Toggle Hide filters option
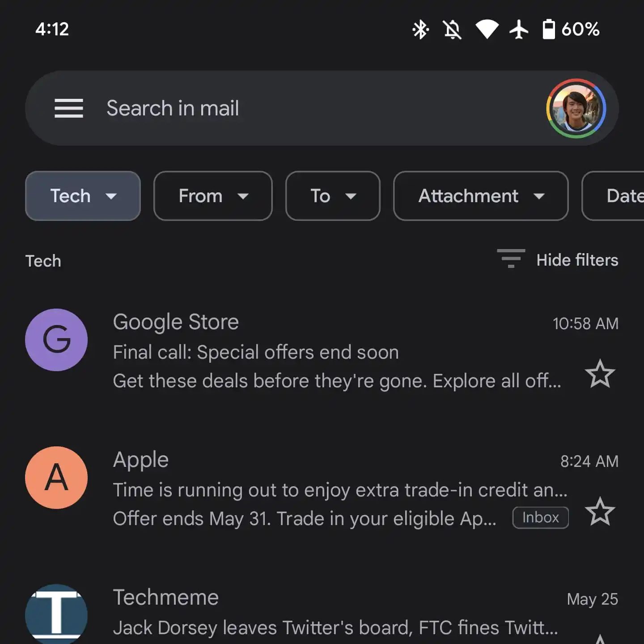 [x=577, y=260]
